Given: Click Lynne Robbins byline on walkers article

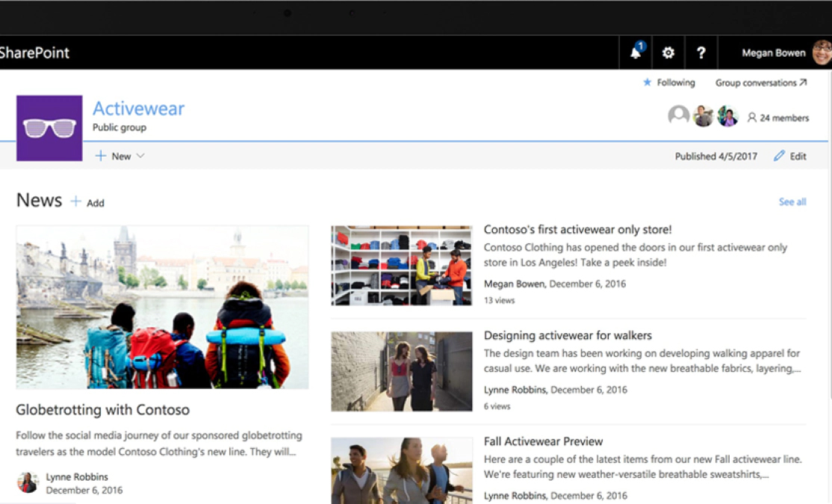Looking at the screenshot, I should 555,390.
